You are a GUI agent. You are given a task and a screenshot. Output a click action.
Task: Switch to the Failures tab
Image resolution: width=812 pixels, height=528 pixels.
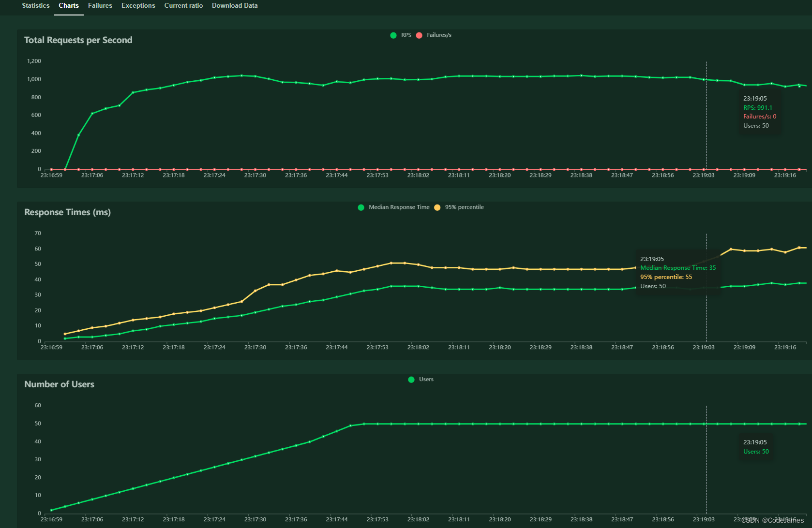click(100, 6)
